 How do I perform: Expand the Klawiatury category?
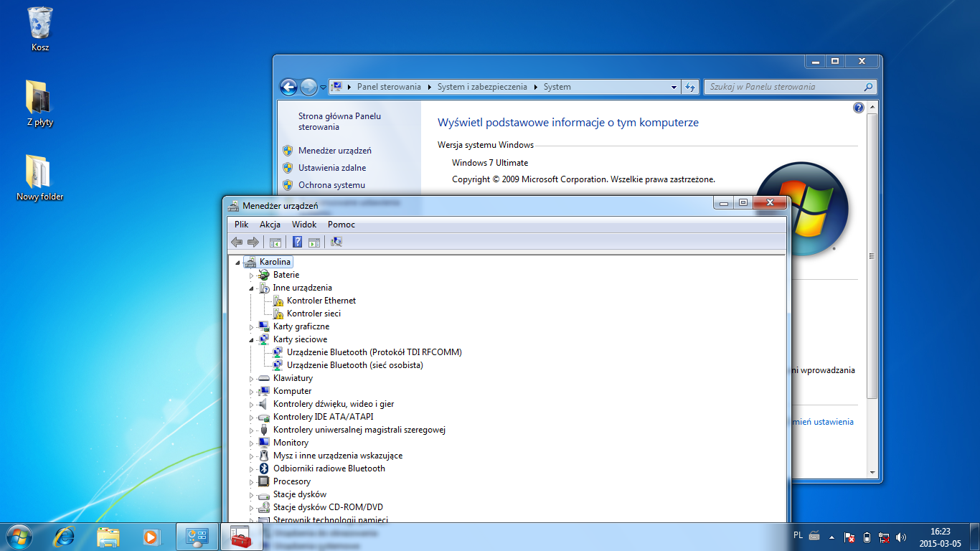(x=252, y=378)
